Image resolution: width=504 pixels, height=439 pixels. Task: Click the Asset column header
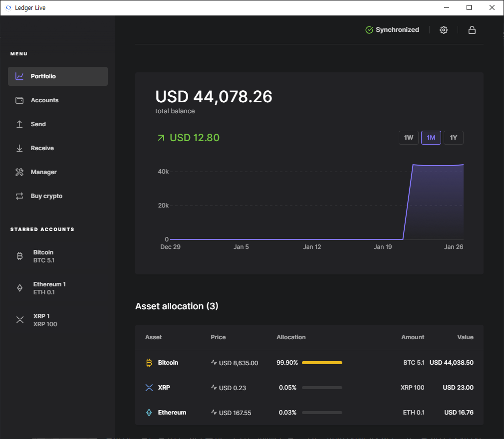(x=153, y=337)
